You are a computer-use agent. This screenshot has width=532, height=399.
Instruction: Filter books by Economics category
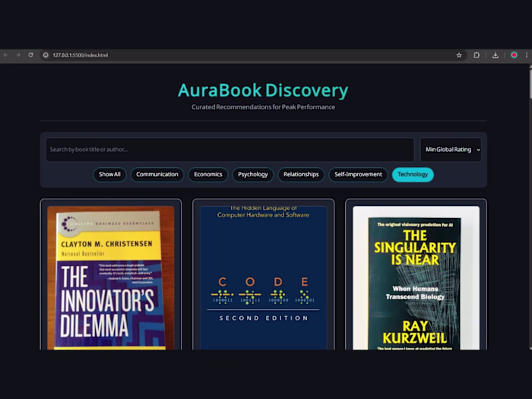point(208,174)
